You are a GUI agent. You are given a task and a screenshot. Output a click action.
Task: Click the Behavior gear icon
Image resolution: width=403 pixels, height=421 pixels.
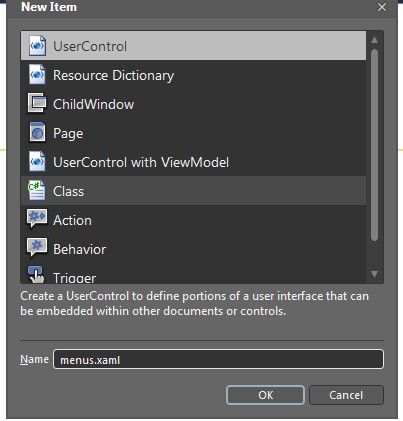click(37, 248)
